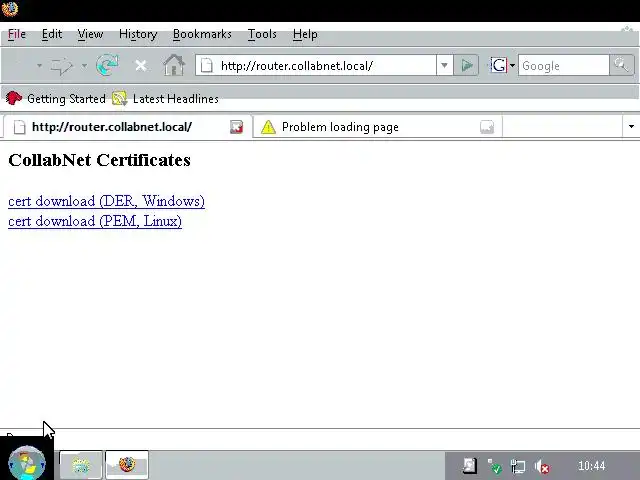This screenshot has width=640, height=480.
Task: Go to the Home page icon
Action: [x=174, y=65]
